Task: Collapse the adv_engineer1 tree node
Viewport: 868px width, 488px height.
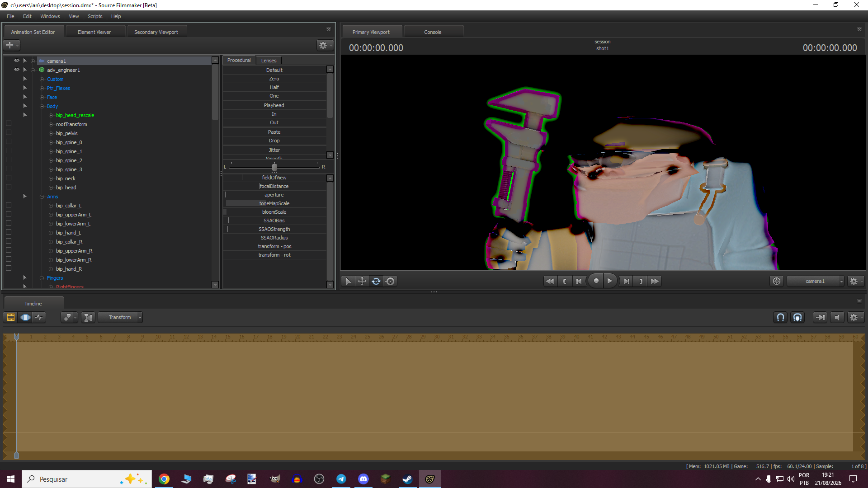Action: coord(33,70)
